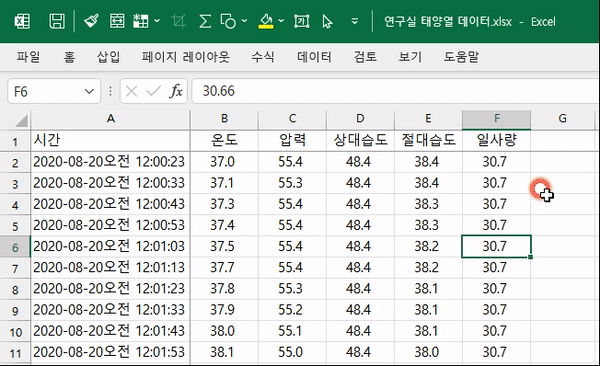The height and width of the screenshot is (366, 600).
Task: Expand the Name Box dropdown arrow
Action: click(x=89, y=92)
